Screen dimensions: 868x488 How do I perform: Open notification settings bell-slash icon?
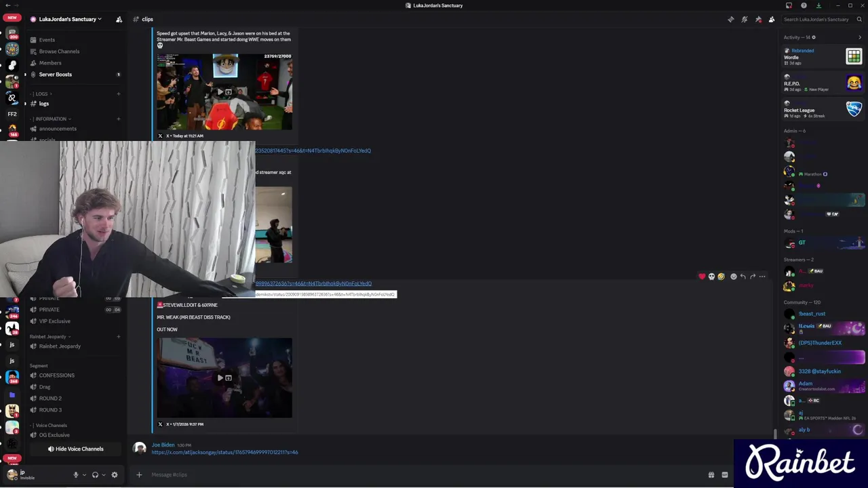pyautogui.click(x=745, y=19)
